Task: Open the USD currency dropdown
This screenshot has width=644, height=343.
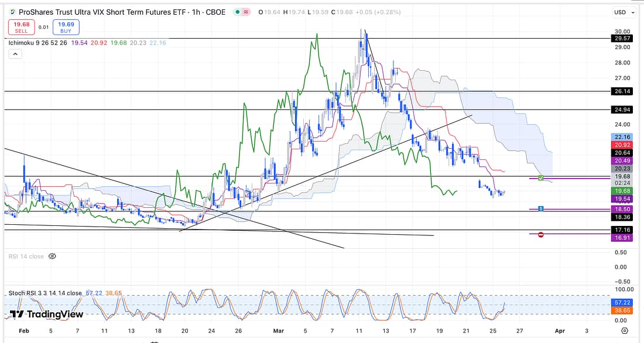Action: click(622, 12)
